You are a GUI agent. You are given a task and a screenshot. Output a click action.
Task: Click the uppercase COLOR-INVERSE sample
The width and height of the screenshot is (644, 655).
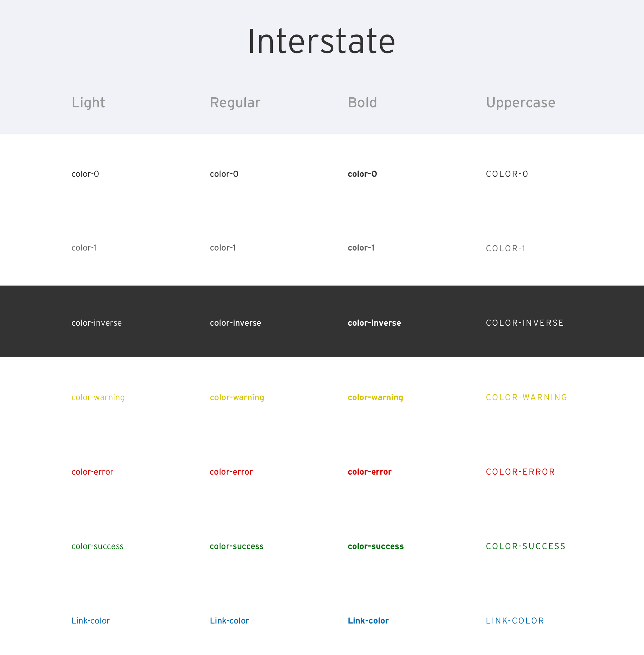[x=525, y=323]
